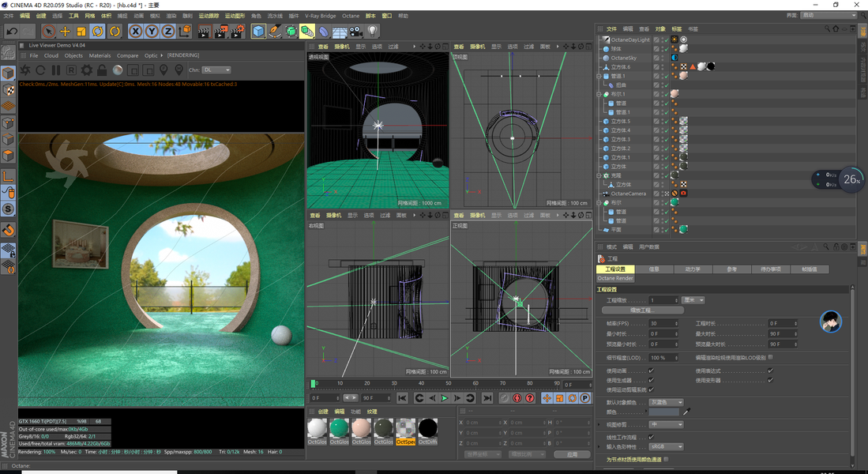The height and width of the screenshot is (474, 868).
Task: Open the V-Ray Bridge menu
Action: pyautogui.click(x=320, y=16)
